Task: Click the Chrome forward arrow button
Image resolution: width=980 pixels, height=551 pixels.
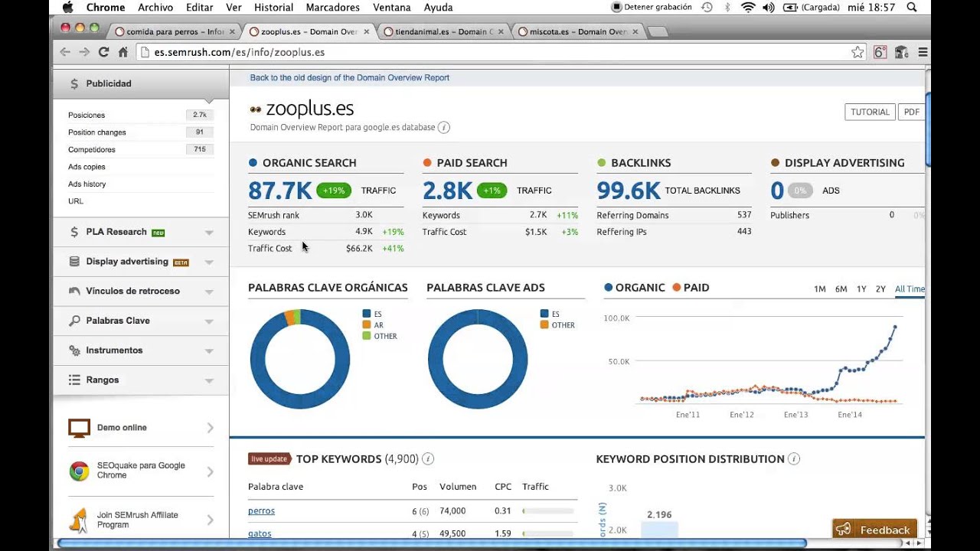Action: [84, 52]
